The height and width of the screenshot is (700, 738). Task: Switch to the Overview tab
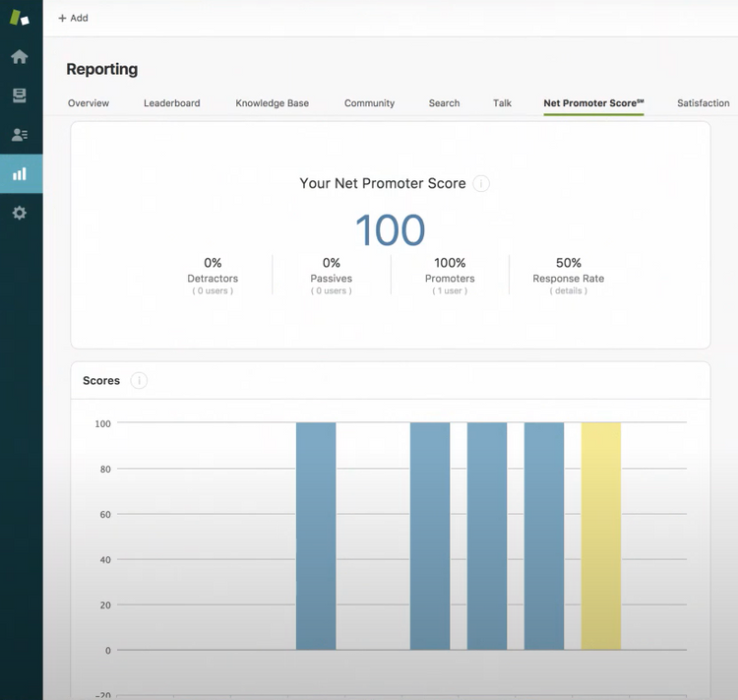(88, 102)
